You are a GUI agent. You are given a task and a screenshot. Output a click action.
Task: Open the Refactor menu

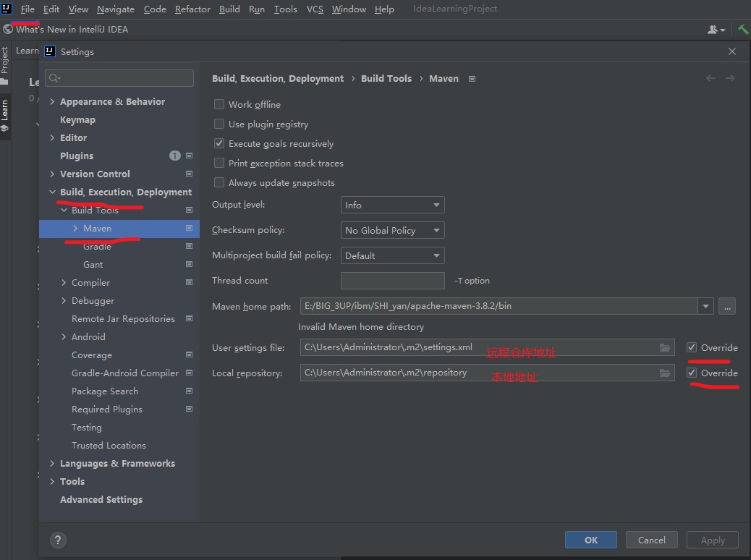[192, 9]
